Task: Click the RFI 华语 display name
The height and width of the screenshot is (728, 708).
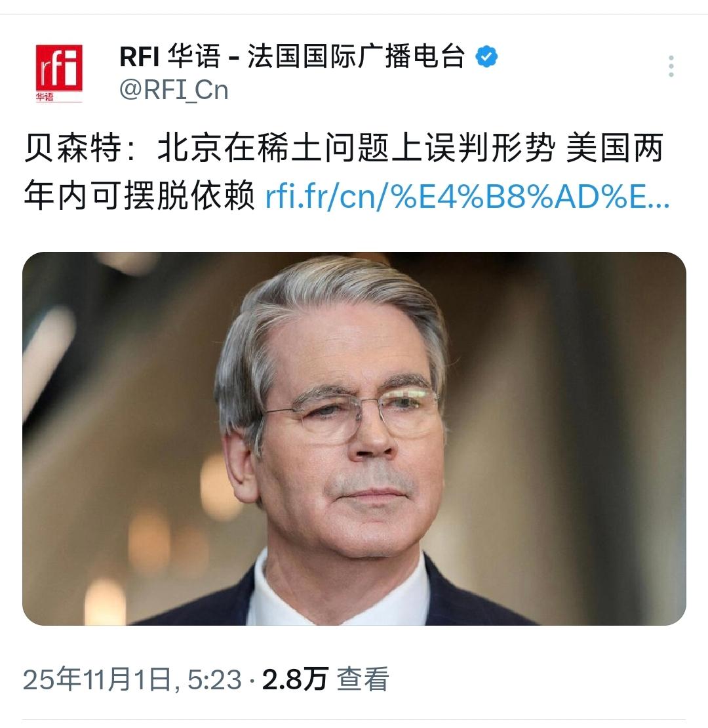Action: pyautogui.click(x=170, y=56)
